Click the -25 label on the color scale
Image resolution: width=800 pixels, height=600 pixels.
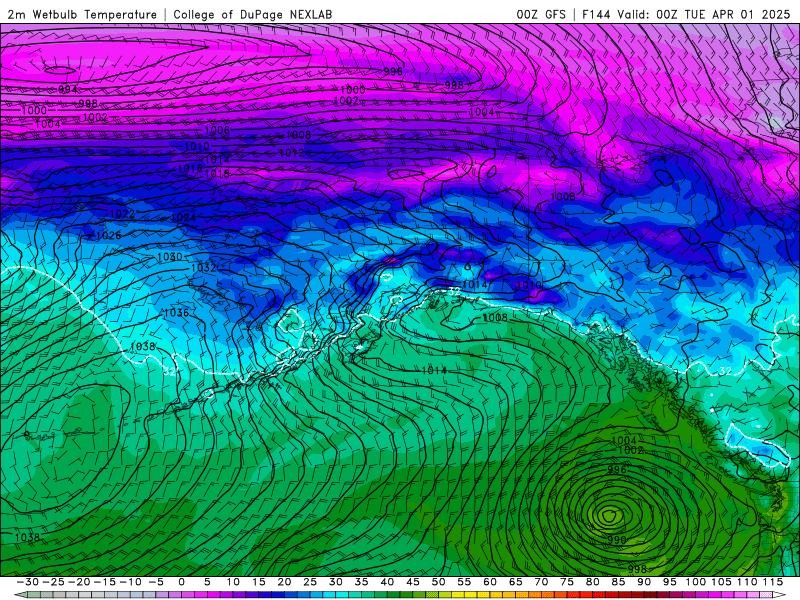point(54,582)
